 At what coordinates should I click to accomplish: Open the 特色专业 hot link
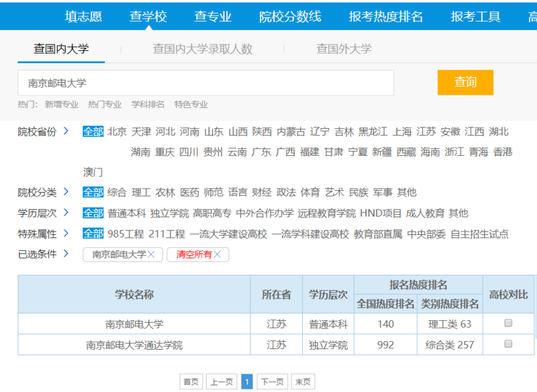191,105
